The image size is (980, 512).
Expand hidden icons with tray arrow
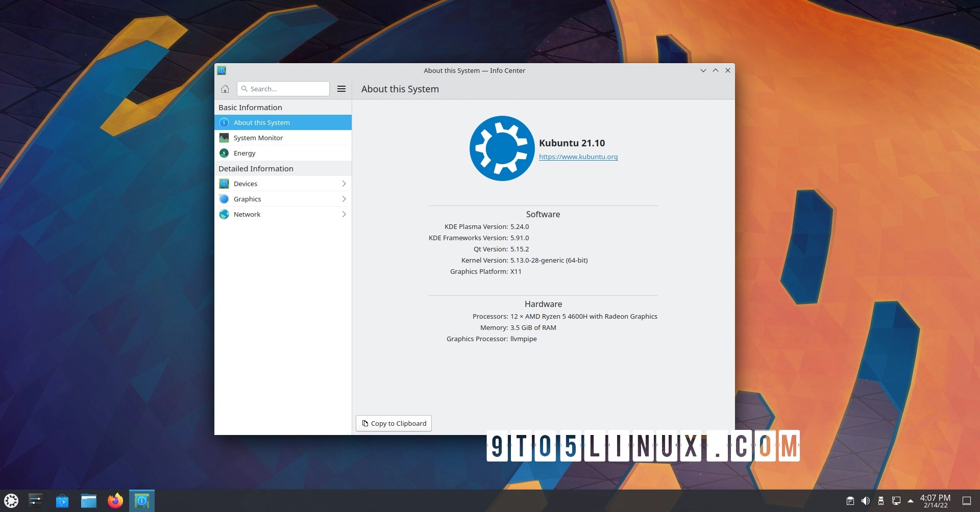[911, 500]
